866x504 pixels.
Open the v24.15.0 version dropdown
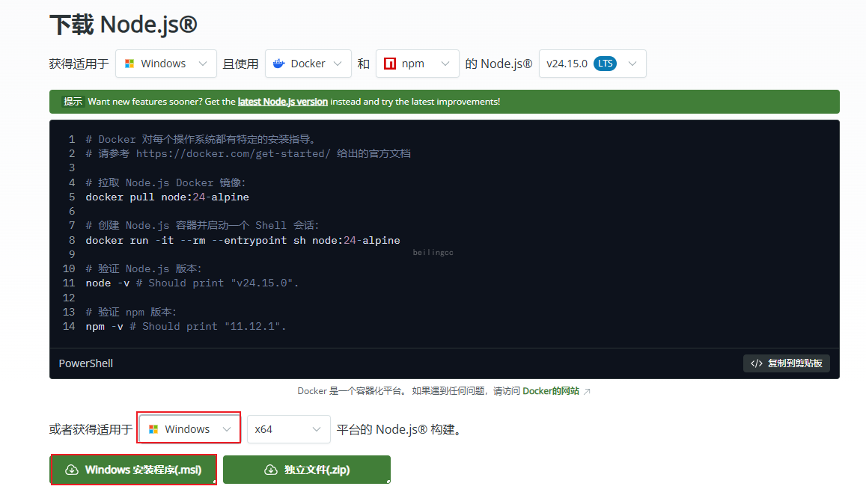(593, 64)
